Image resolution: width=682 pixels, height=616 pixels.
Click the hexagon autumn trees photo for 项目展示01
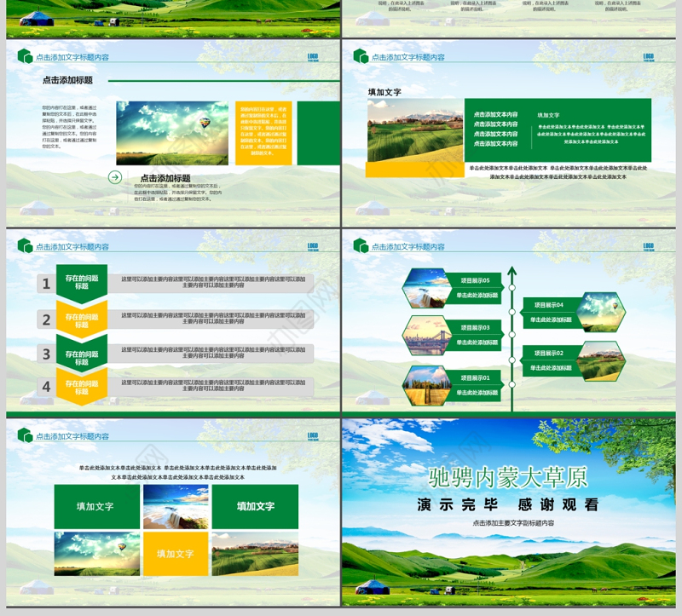tap(427, 384)
